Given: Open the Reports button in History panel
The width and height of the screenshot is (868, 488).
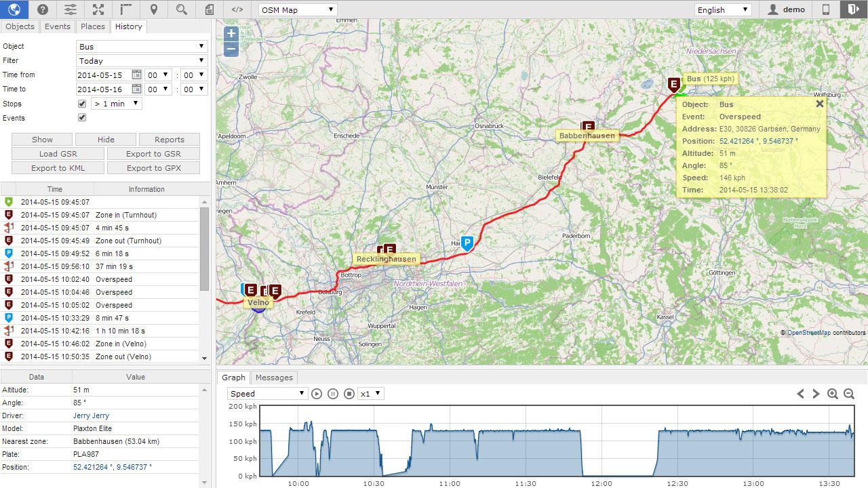Looking at the screenshot, I should pos(170,140).
